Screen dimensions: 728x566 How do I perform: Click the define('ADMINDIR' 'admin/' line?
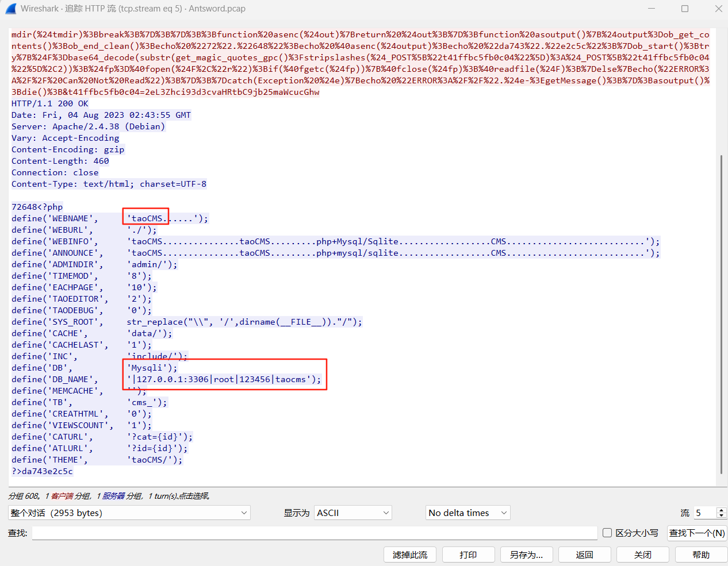(94, 264)
